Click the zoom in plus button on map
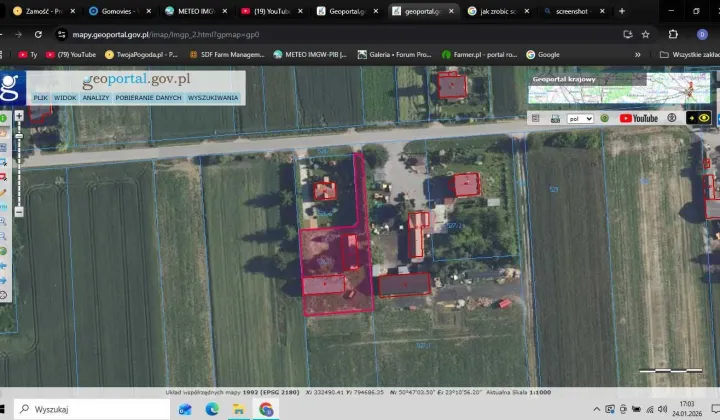 19,116
